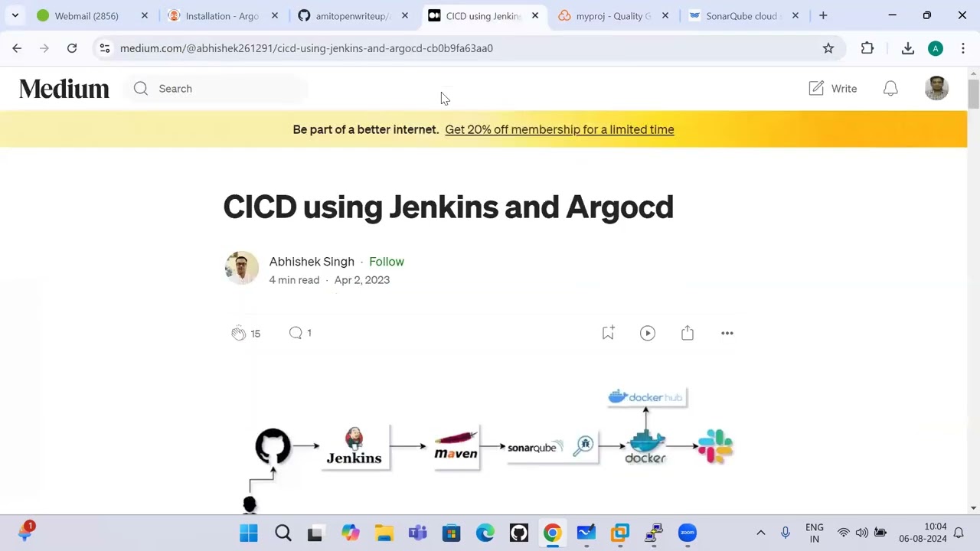Bookmark this story

(x=608, y=333)
